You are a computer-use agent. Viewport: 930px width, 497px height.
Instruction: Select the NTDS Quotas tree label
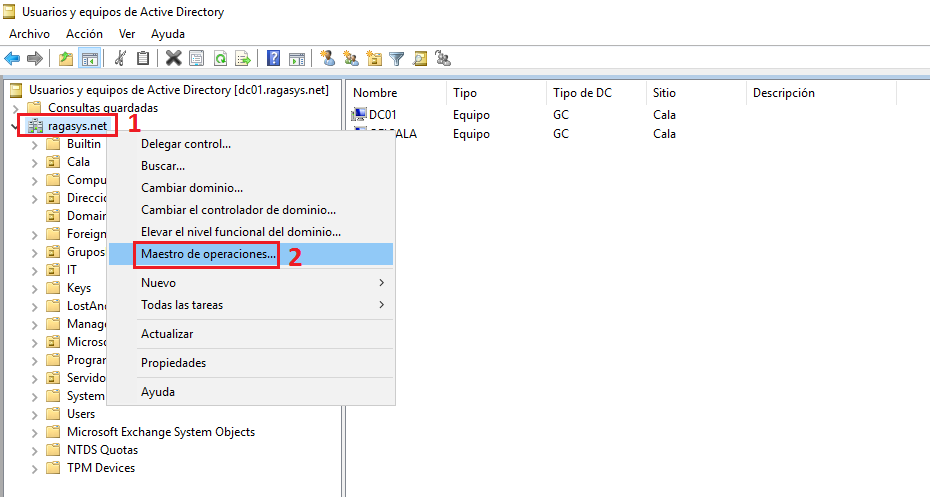coord(102,450)
